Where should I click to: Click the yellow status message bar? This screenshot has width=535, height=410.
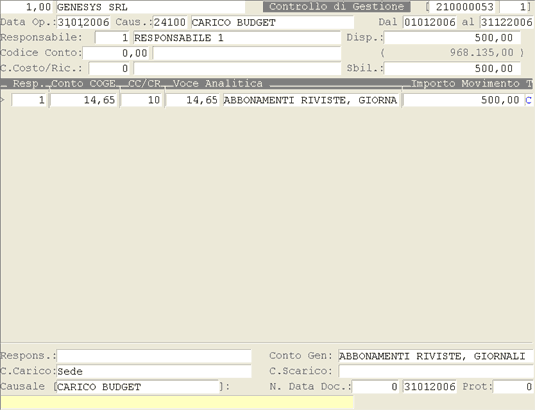[177, 402]
